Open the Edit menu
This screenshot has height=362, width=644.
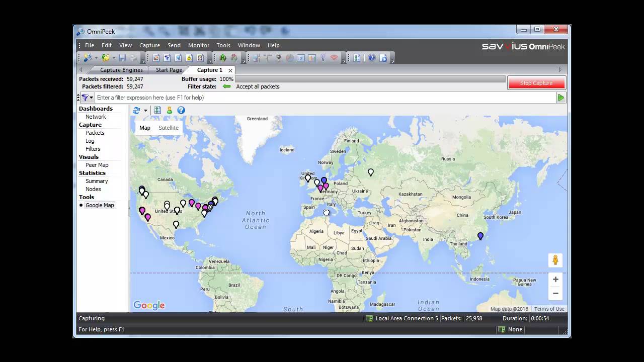(x=107, y=45)
